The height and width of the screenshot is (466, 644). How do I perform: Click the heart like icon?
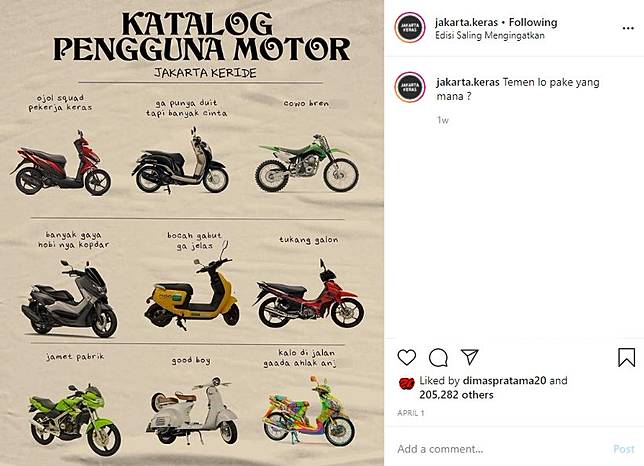coord(407,357)
